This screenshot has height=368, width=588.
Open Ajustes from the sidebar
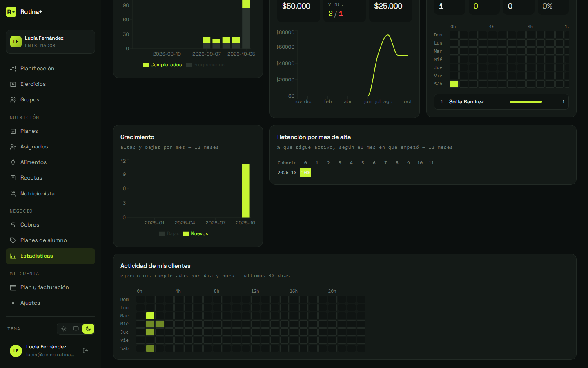pyautogui.click(x=50, y=303)
